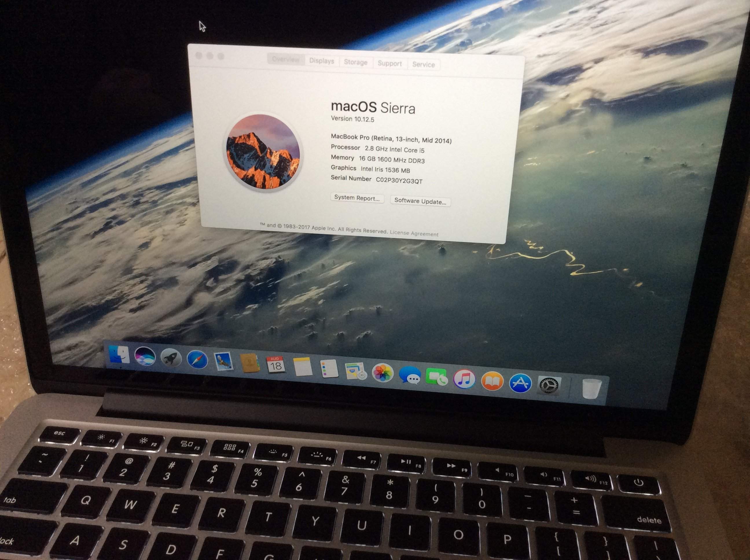
Task: Click the macOS Sierra mountain logo
Action: [x=263, y=152]
